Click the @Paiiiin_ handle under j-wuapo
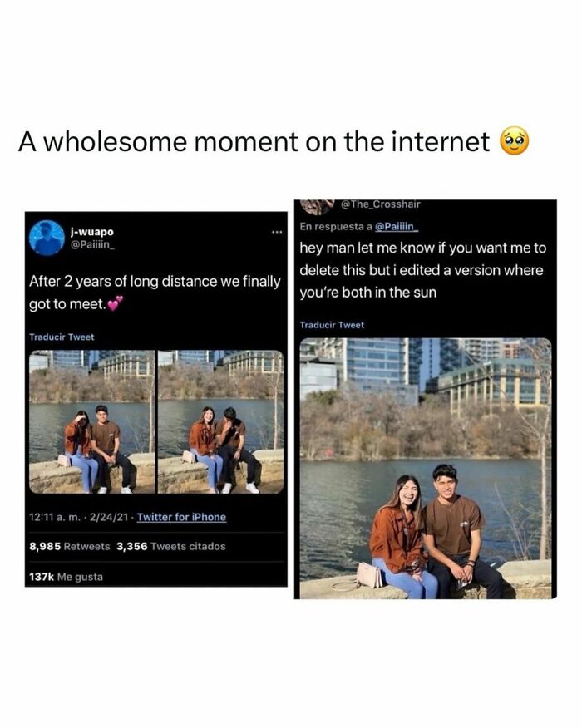Screen dimensions: 582x728 (92, 244)
